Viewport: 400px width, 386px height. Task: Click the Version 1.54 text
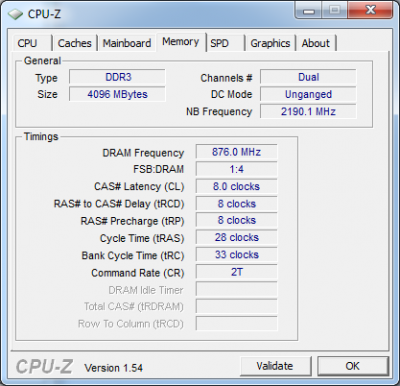114,368
